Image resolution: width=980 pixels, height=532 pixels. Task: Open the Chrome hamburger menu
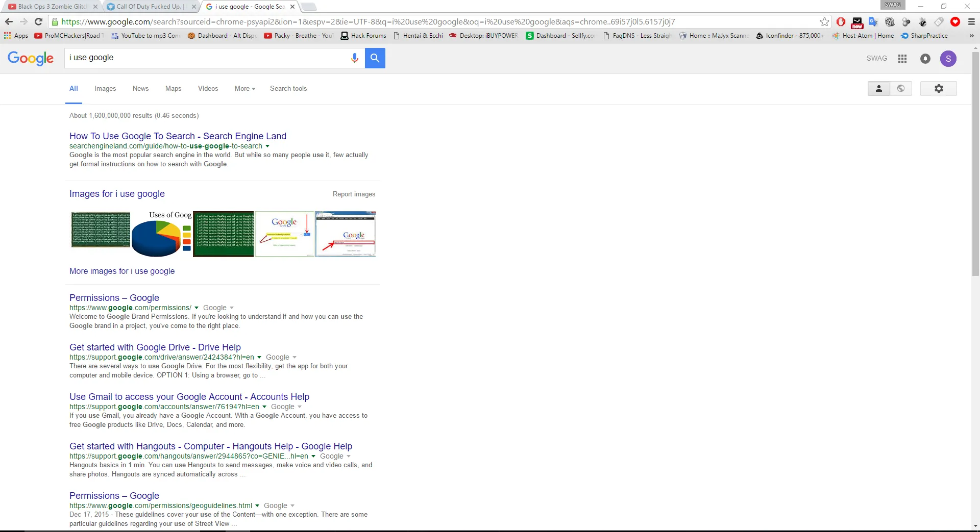971,22
